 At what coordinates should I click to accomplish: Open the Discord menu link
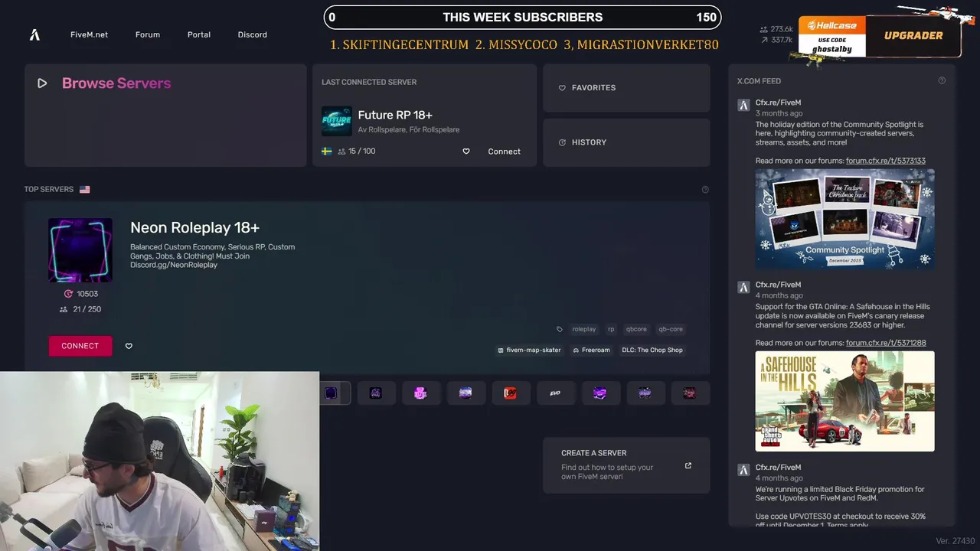[x=253, y=34]
